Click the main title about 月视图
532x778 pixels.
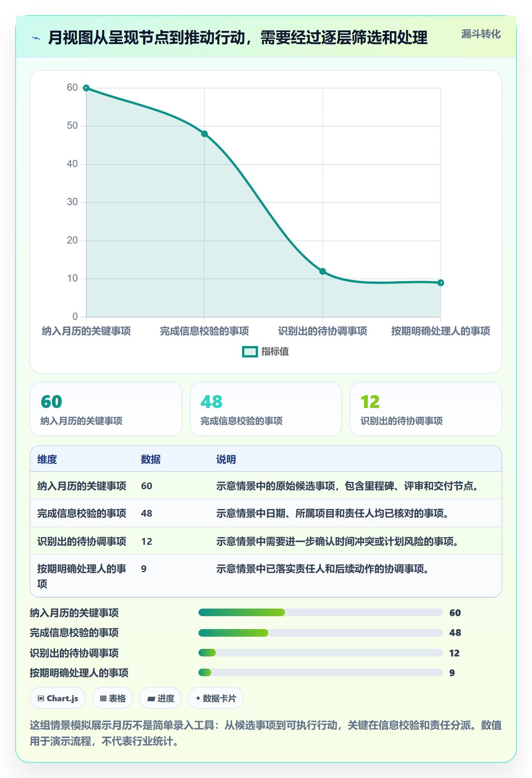[x=238, y=38]
